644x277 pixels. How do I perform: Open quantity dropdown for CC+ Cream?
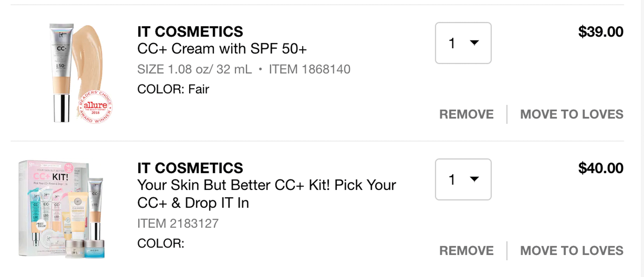463,43
